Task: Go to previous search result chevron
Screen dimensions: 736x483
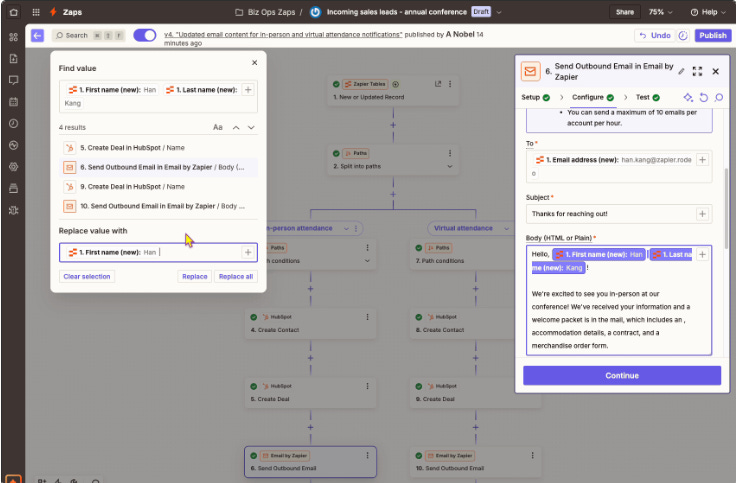Action: [x=236, y=128]
